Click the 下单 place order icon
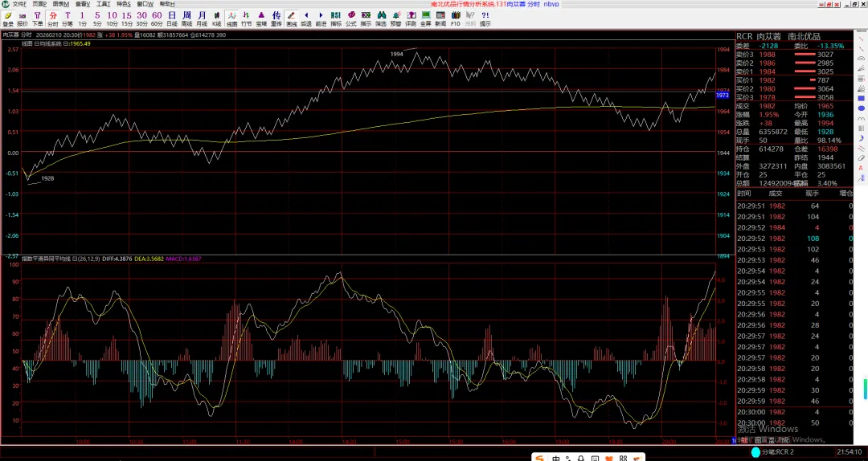This screenshot has width=868, height=461. tap(37, 18)
